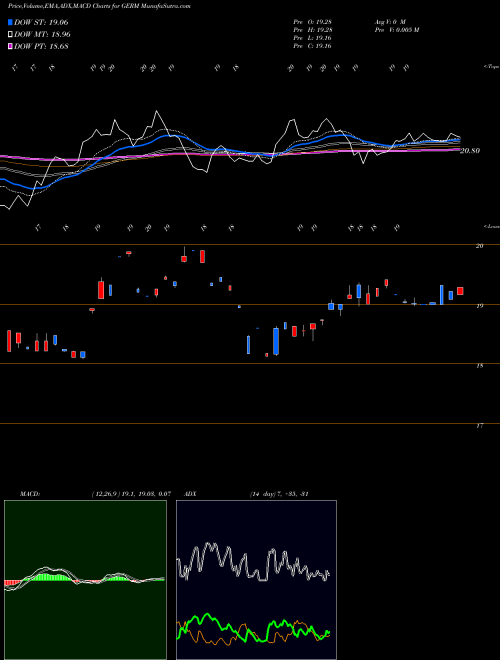Click the '<Lows' label at right edge
This screenshot has width=500, height=660.
[491, 226]
